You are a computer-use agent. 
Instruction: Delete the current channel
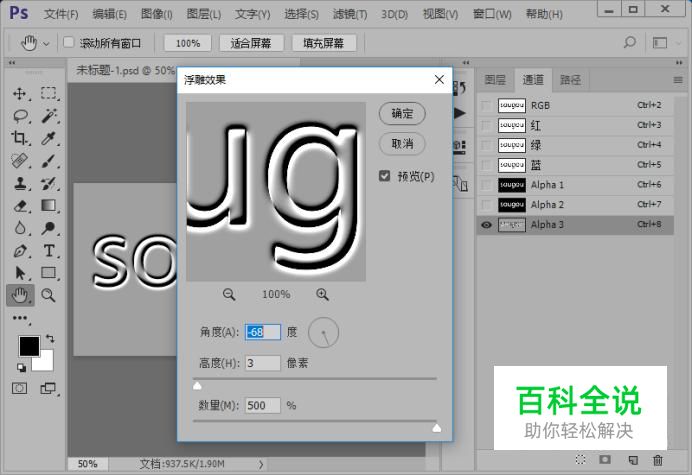tap(658, 460)
